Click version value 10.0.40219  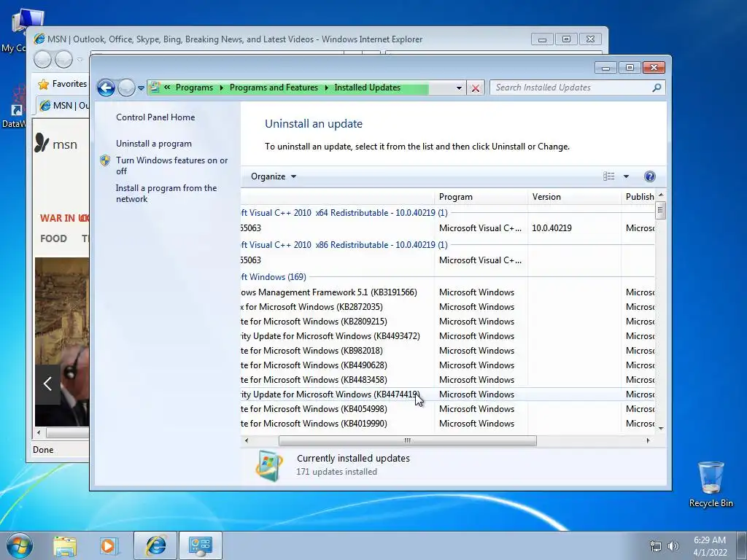pyautogui.click(x=551, y=228)
